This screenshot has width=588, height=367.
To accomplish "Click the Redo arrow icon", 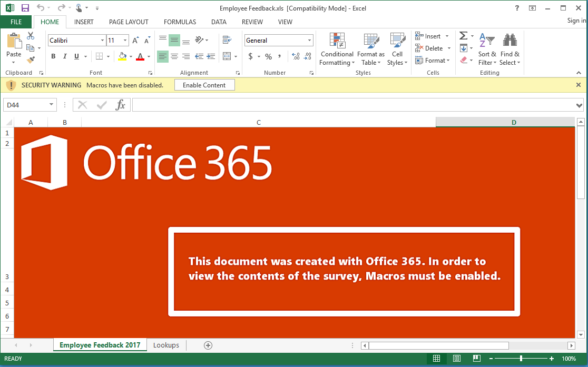I will click(61, 8).
